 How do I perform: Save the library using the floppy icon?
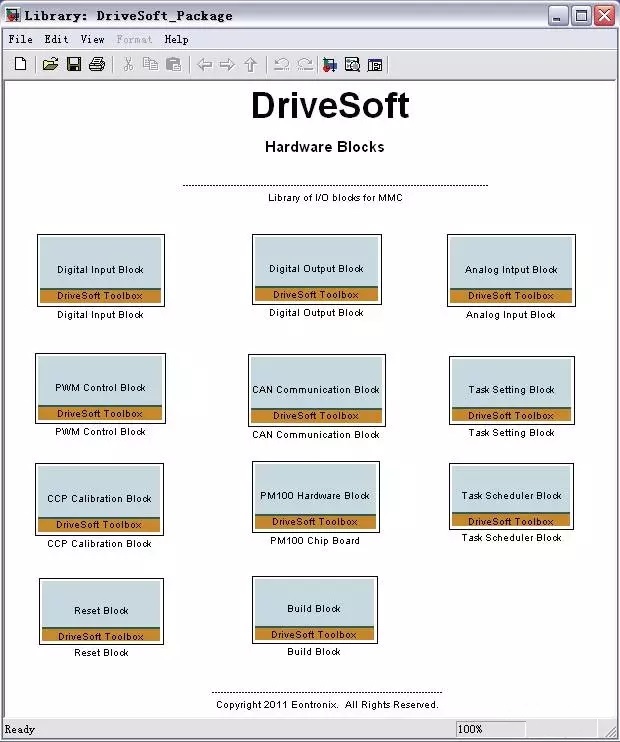pyautogui.click(x=74, y=64)
